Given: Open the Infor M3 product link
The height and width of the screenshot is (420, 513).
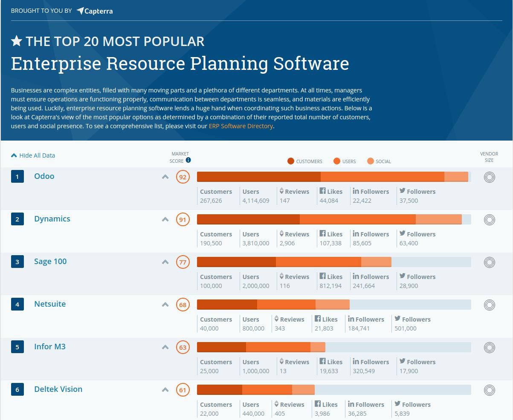Looking at the screenshot, I should [50, 347].
